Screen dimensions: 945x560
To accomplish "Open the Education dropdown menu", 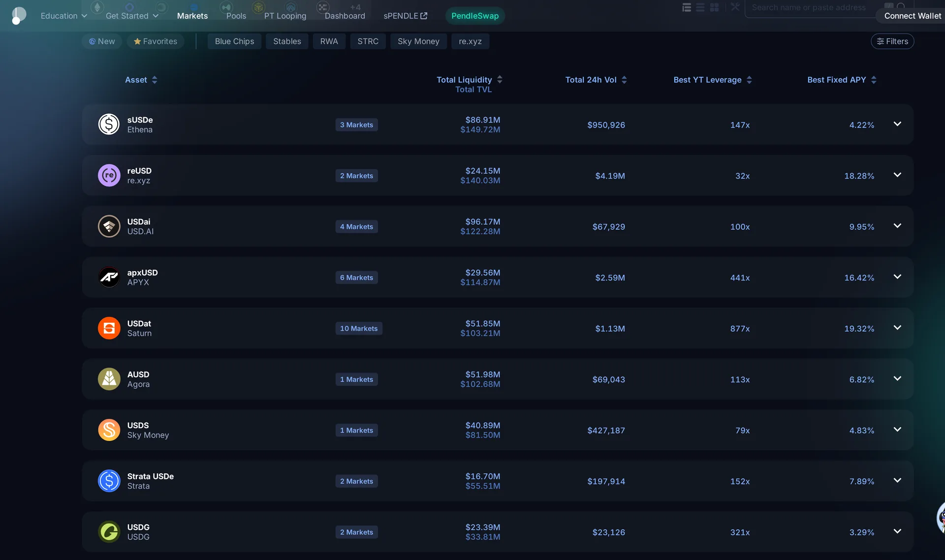I will point(64,16).
